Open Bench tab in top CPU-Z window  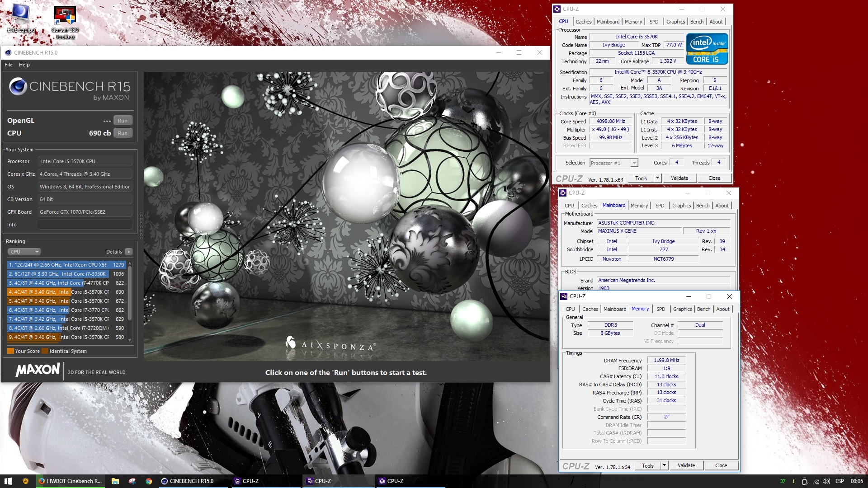click(697, 22)
